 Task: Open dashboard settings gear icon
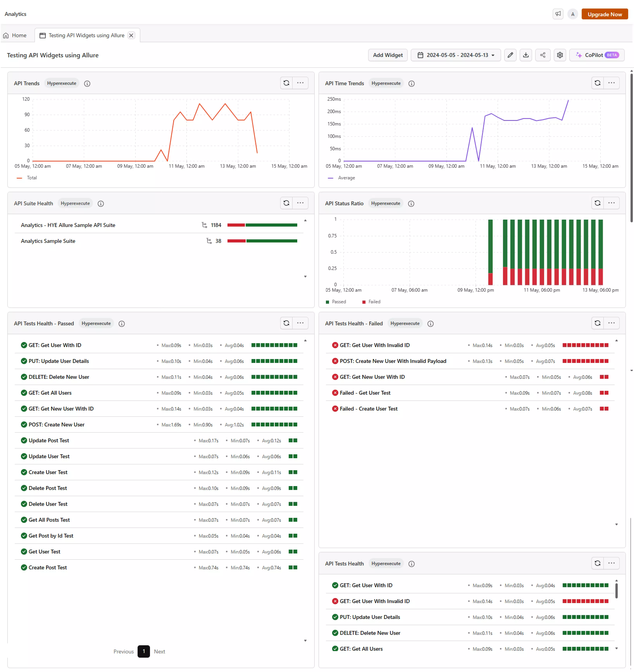coord(560,55)
